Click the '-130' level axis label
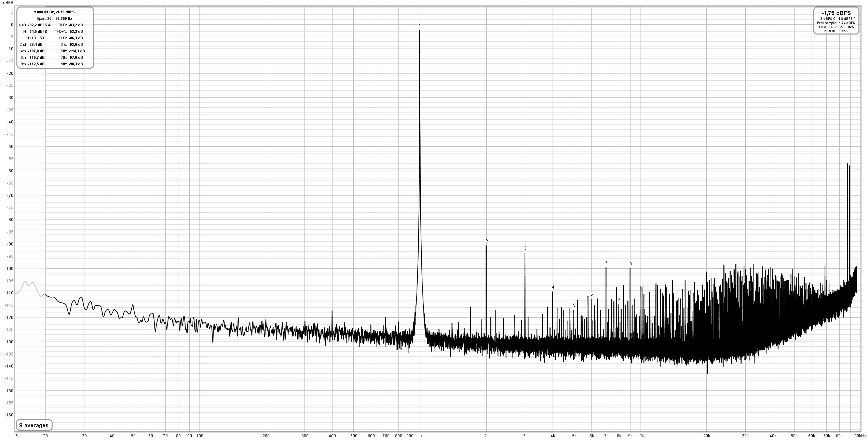The image size is (868, 440). click(x=9, y=342)
